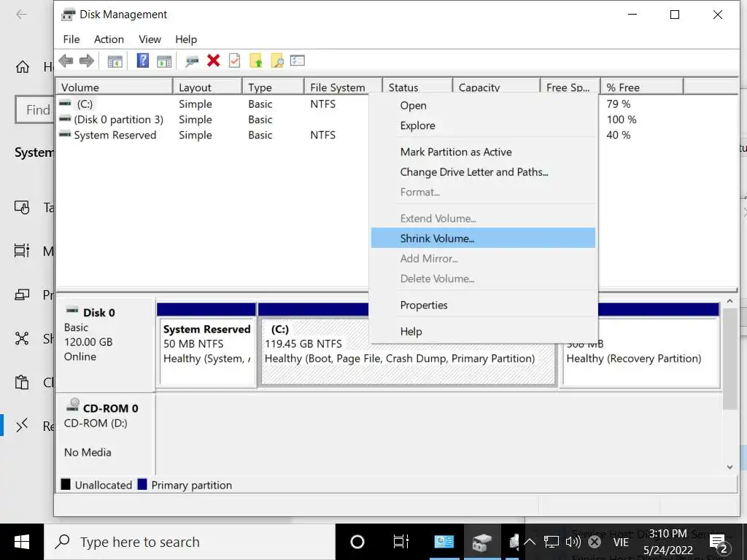Click the Properties checkmark sheet toolbar icon

[234, 61]
